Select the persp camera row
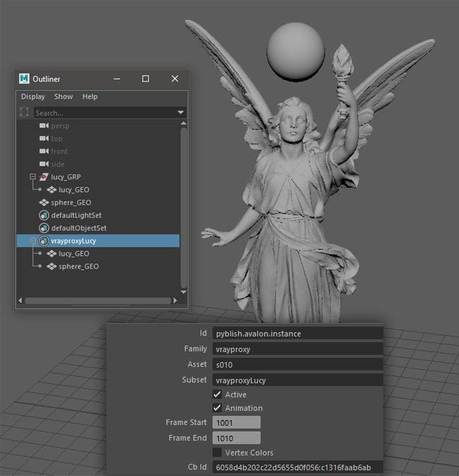The height and width of the screenshot is (476, 459). pos(98,125)
